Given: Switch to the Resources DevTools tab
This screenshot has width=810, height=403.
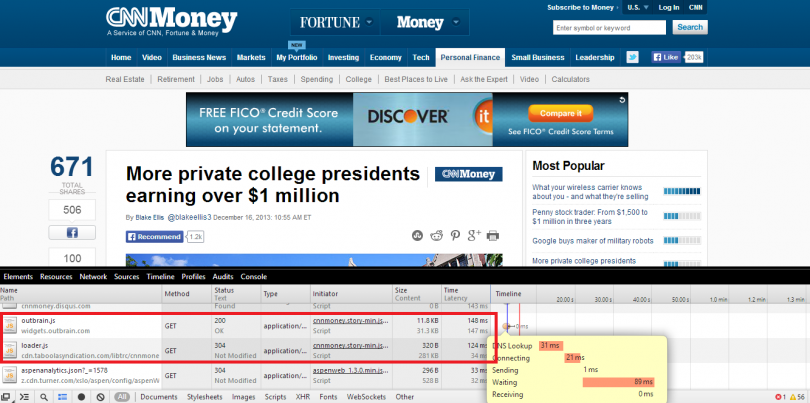Looking at the screenshot, I should coord(56,276).
